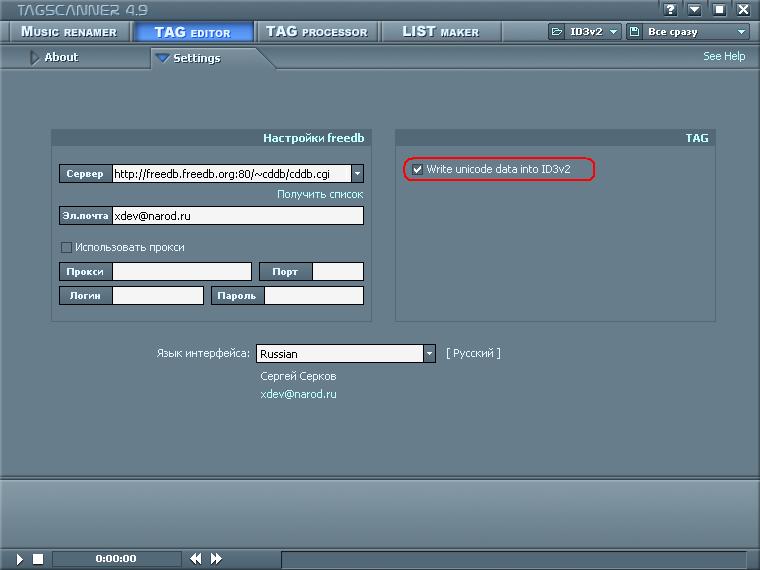Click the xdev@narod.ru author email link
760x570 pixels.
[298, 394]
